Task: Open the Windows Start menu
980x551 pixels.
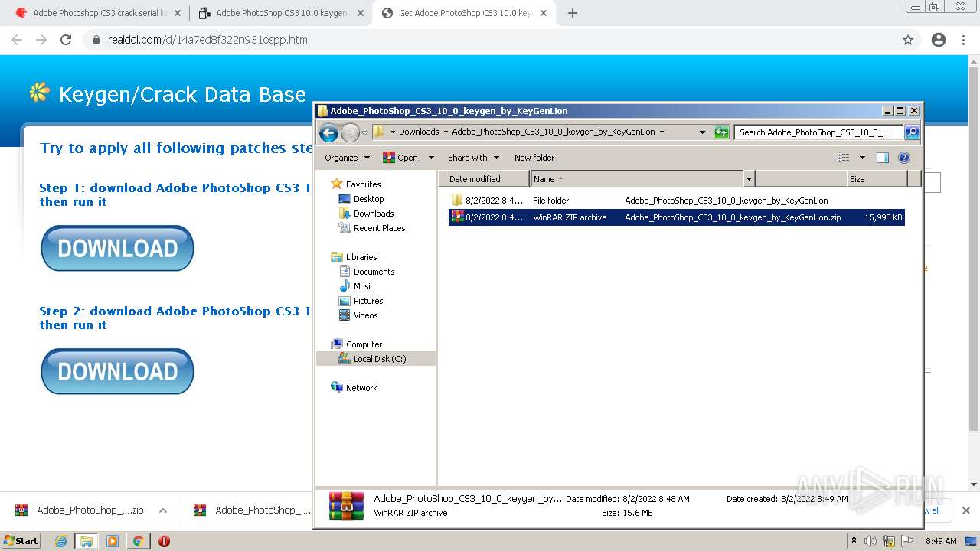Action: click(x=21, y=541)
